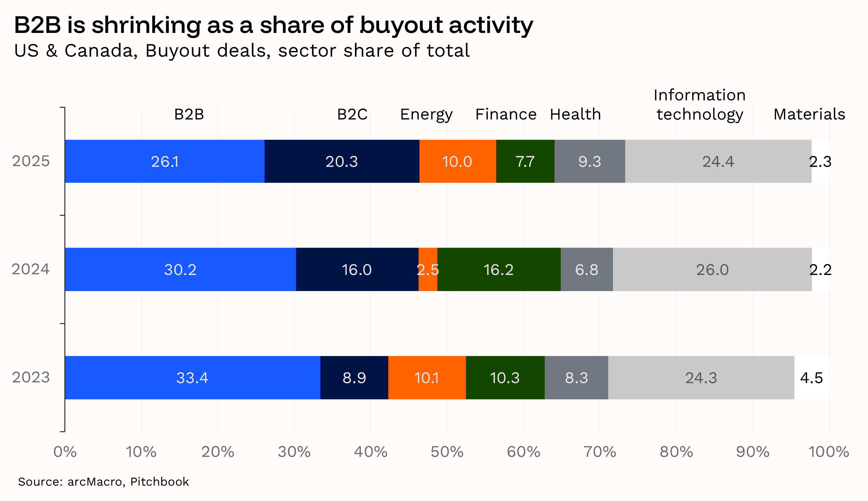Select the 2023 Information technology segment 24.3
868x501 pixels.
point(701,378)
